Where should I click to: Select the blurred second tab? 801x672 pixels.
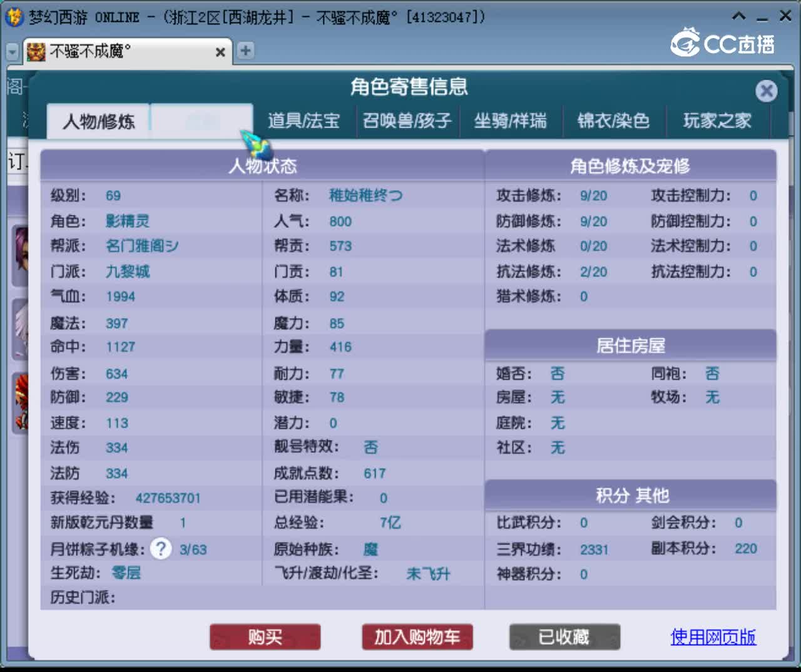pyautogui.click(x=202, y=121)
